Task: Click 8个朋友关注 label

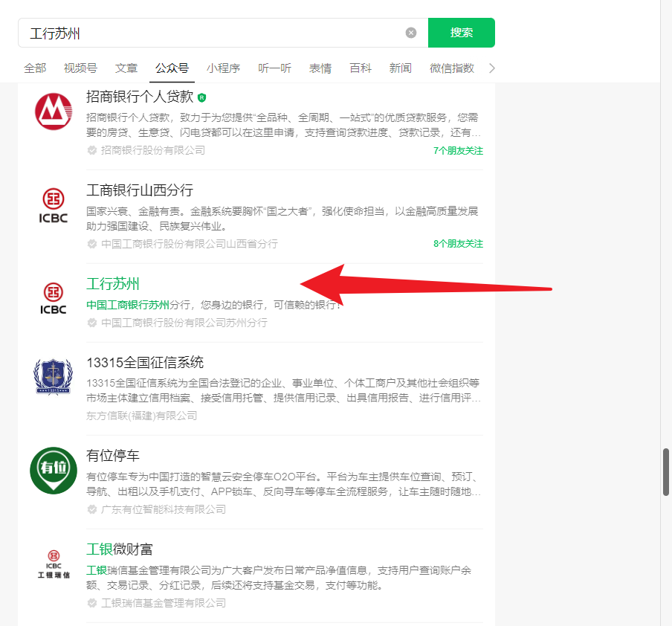Action: [458, 244]
